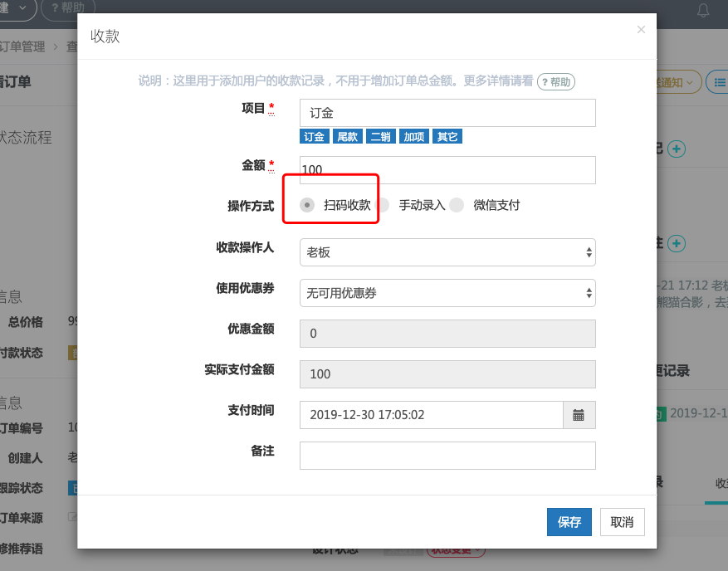Open the 使用优惠券 dropdown
This screenshot has height=571, width=728.
pyautogui.click(x=447, y=292)
